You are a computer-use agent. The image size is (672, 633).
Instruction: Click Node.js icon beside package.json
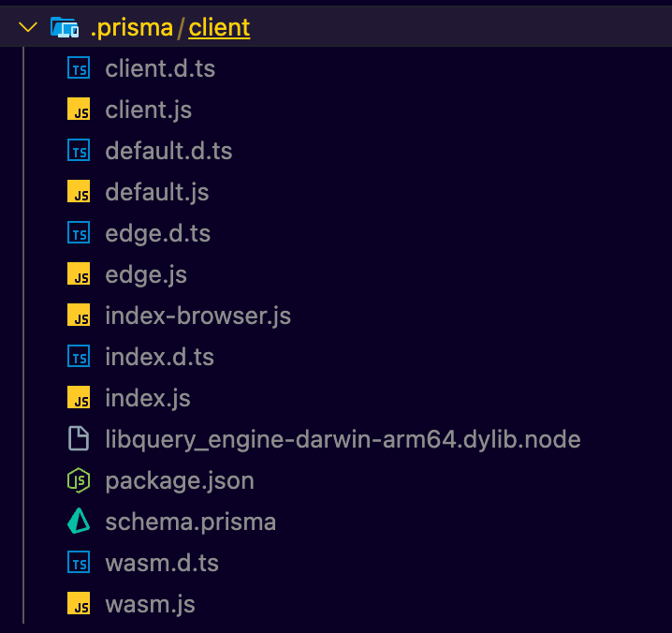[x=79, y=480]
